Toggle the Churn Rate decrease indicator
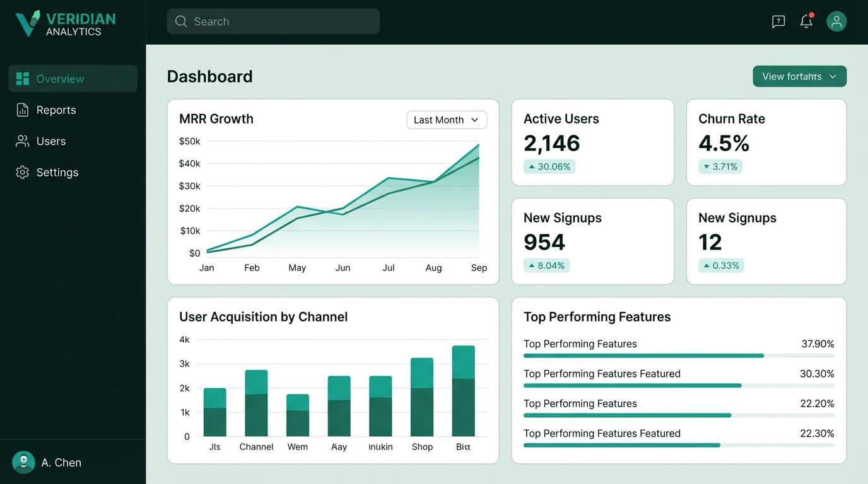Image resolution: width=868 pixels, height=484 pixels. pos(720,166)
